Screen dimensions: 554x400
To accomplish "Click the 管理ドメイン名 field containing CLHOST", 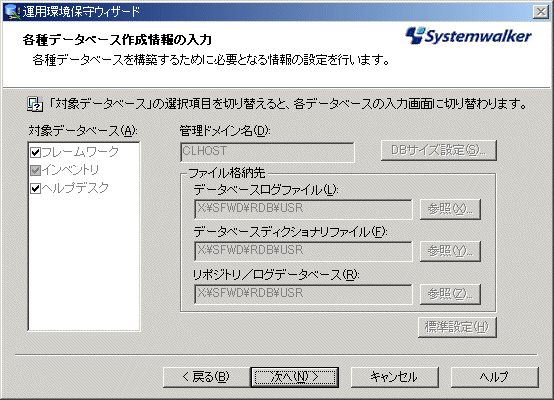I will coord(267,152).
